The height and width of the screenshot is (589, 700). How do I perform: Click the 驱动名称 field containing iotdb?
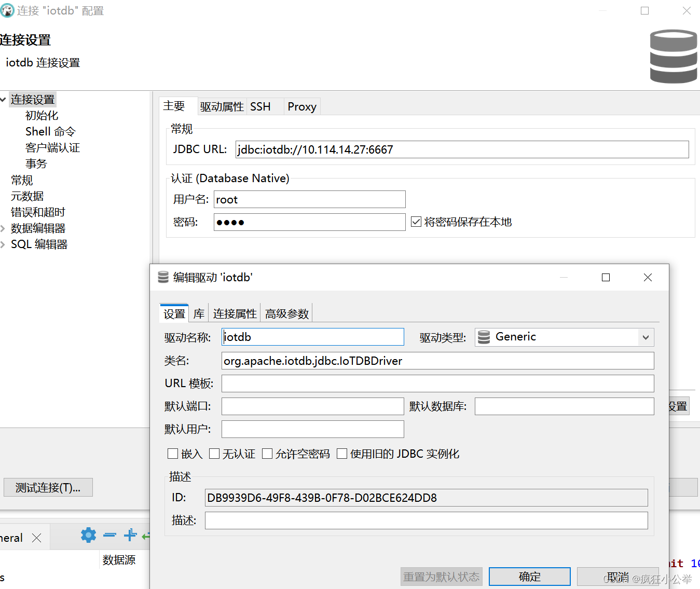312,337
